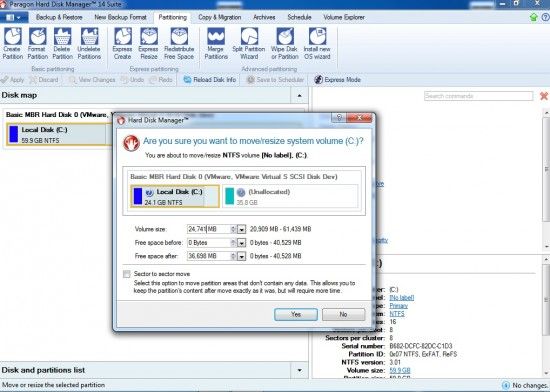The width and height of the screenshot is (550, 392).
Task: Click dialog help question mark button
Action: click(339, 118)
